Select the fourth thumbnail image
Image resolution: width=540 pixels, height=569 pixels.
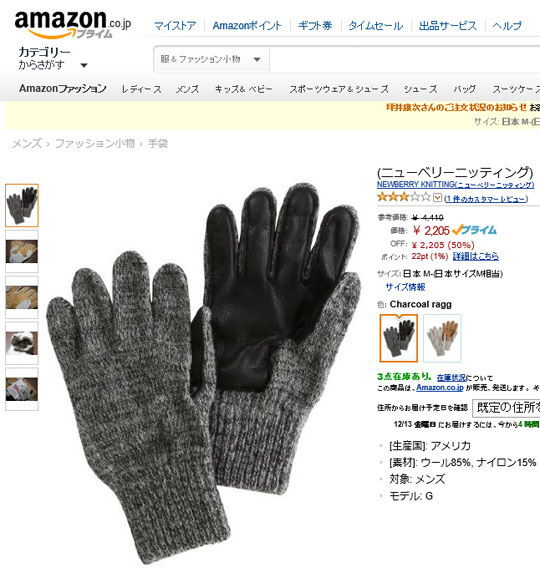pos(22,343)
